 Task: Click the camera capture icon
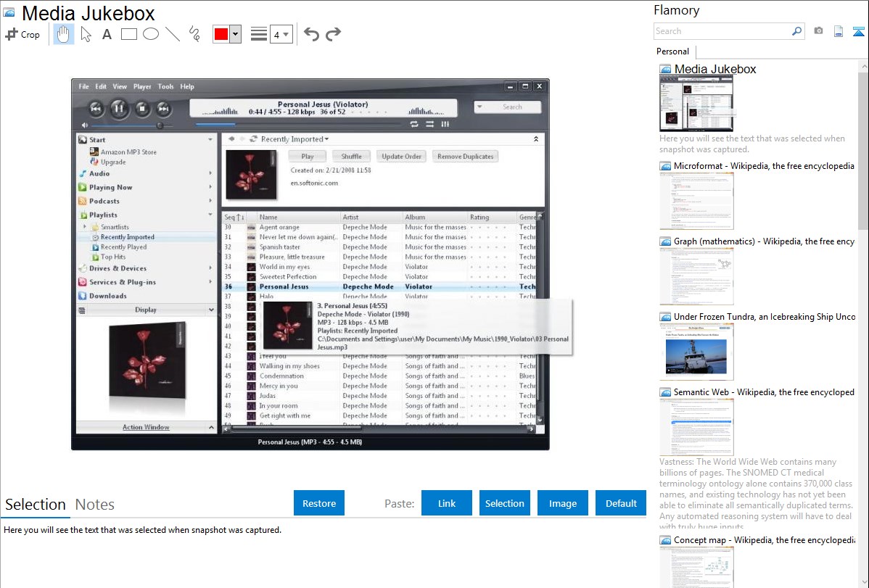(818, 31)
